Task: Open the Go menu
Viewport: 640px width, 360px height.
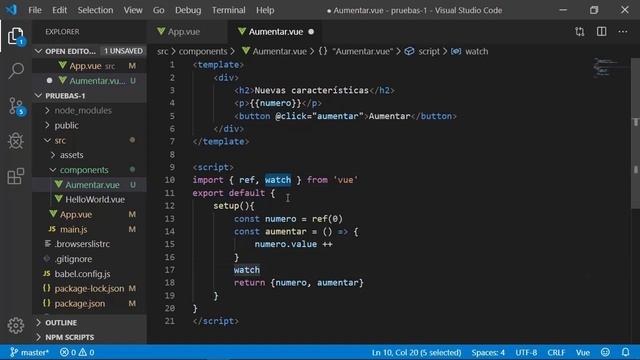Action: click(158, 10)
